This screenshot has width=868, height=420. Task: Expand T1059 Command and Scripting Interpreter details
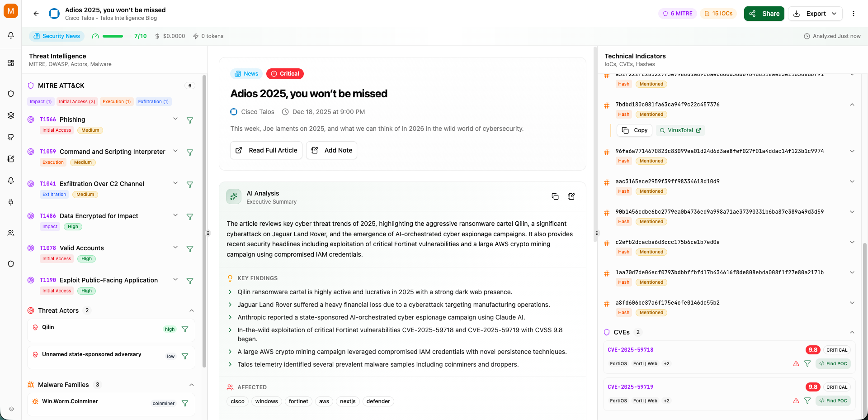coord(175,153)
